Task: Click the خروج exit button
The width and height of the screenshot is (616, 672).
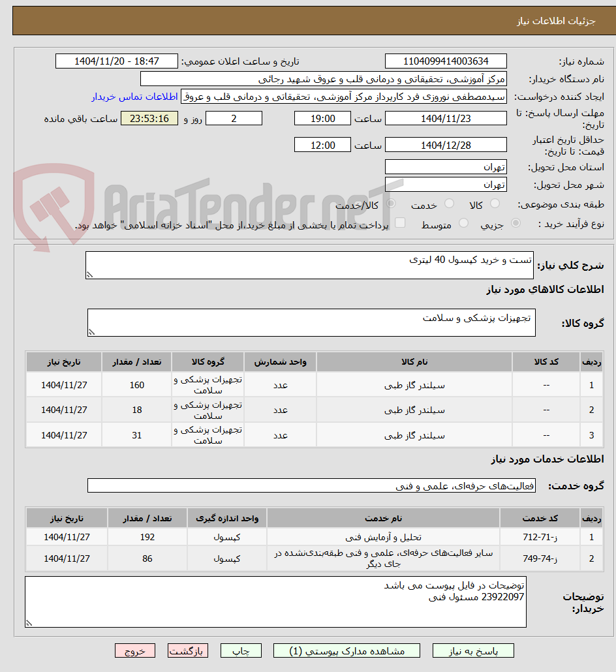Action: 135,650
